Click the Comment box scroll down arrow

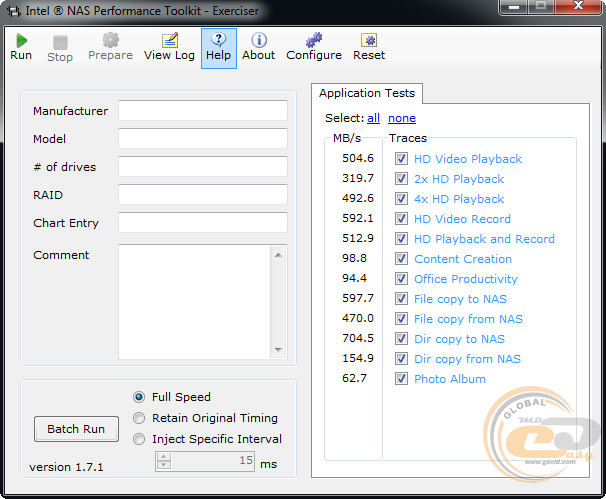(278, 349)
